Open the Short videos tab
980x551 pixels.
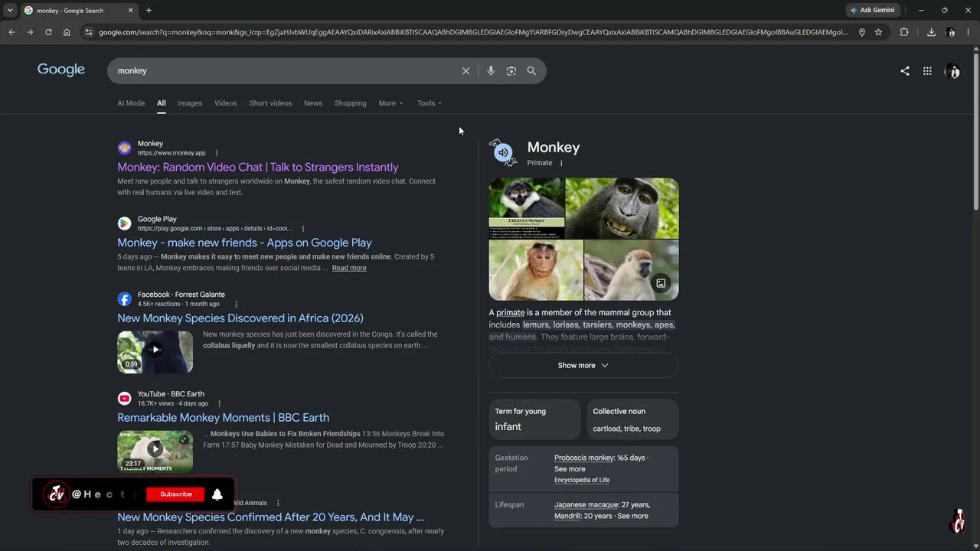pos(270,103)
